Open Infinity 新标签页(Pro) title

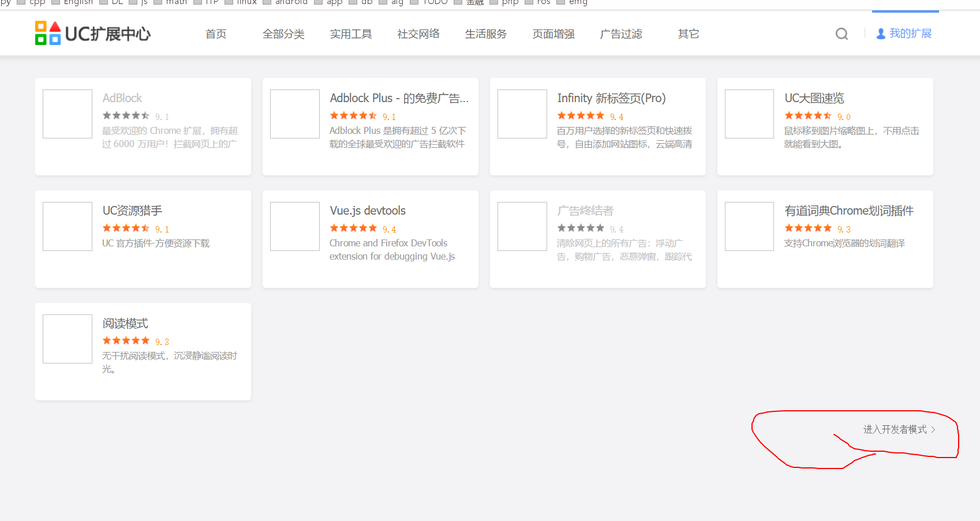[x=611, y=98]
